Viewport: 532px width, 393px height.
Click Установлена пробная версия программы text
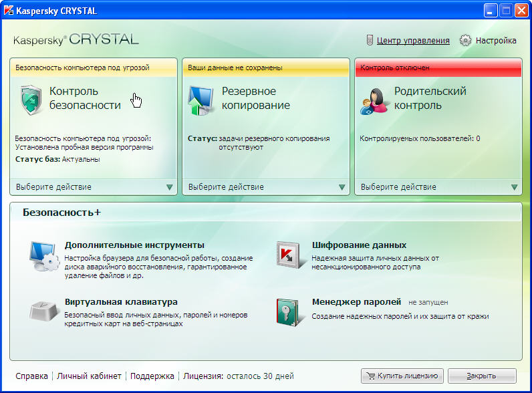84,147
